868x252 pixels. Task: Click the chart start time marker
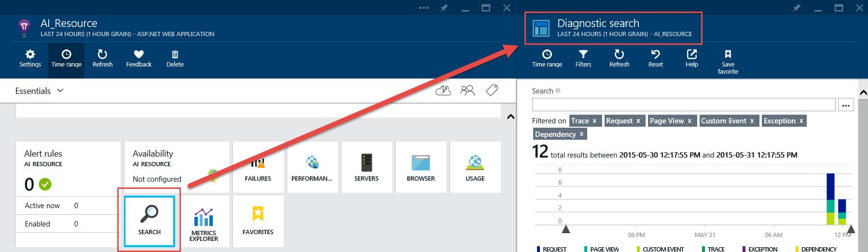tap(566, 229)
